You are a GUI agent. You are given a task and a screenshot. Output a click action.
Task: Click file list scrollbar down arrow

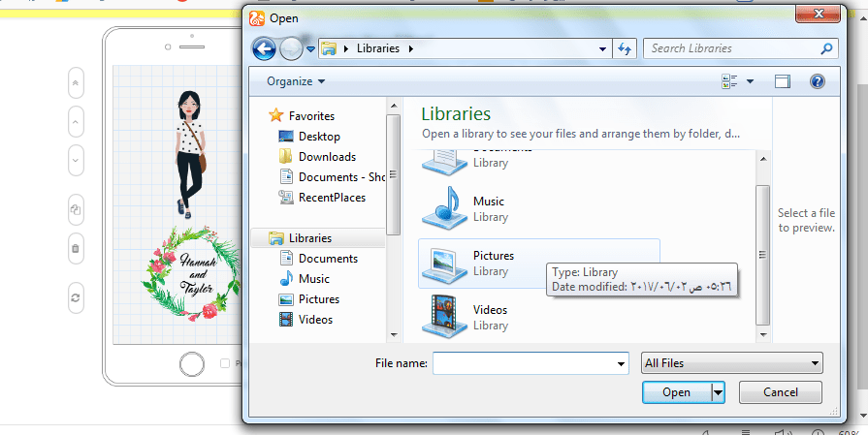click(763, 334)
